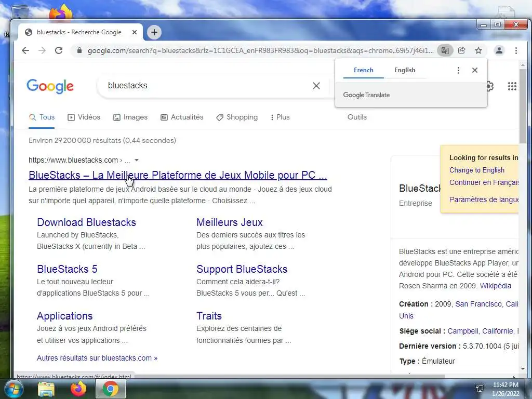Switch to the Shopping search tab

[237, 117]
